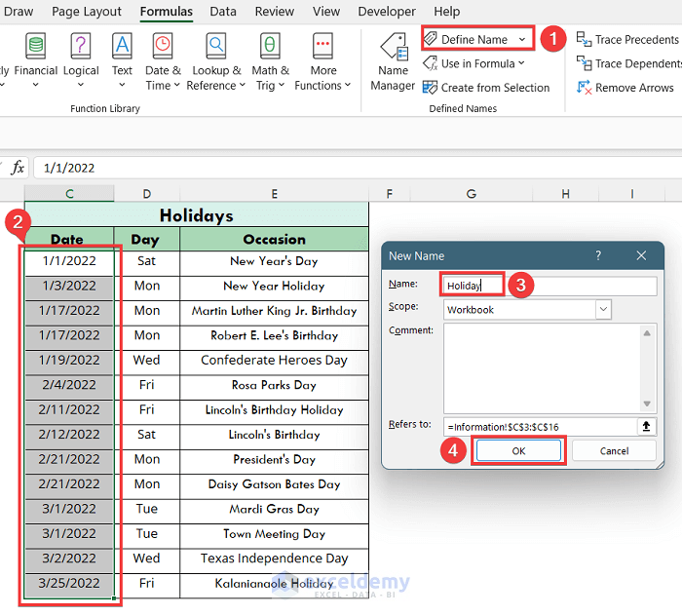Open the Logical functions icon
Screen dimensions: 682x616
81,46
